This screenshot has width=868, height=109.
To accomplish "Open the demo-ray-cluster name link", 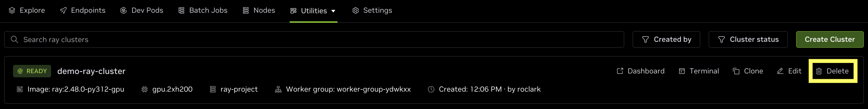I will tap(91, 71).
